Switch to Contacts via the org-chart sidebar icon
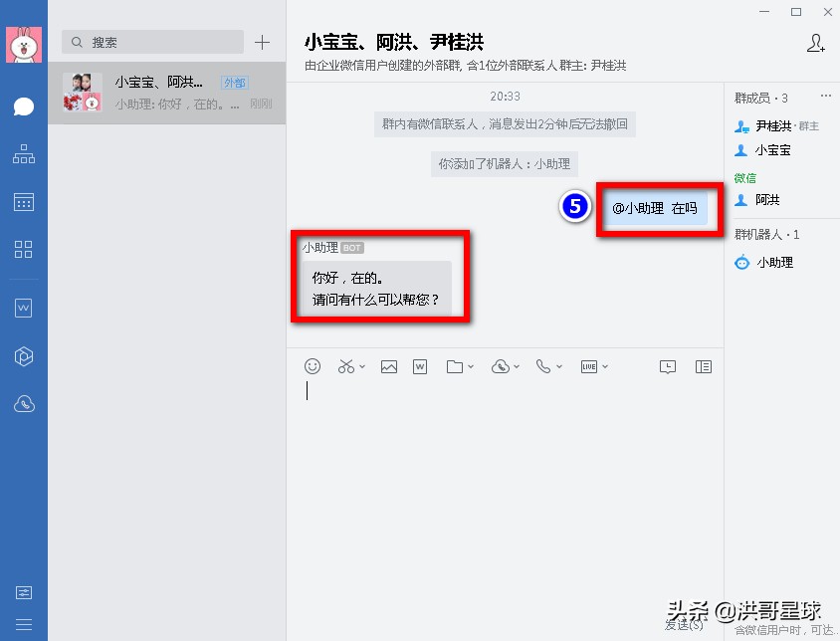 pos(23,154)
